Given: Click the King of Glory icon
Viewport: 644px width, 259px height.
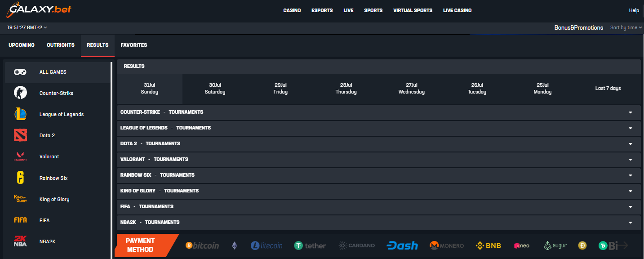Looking at the screenshot, I should pos(20,199).
